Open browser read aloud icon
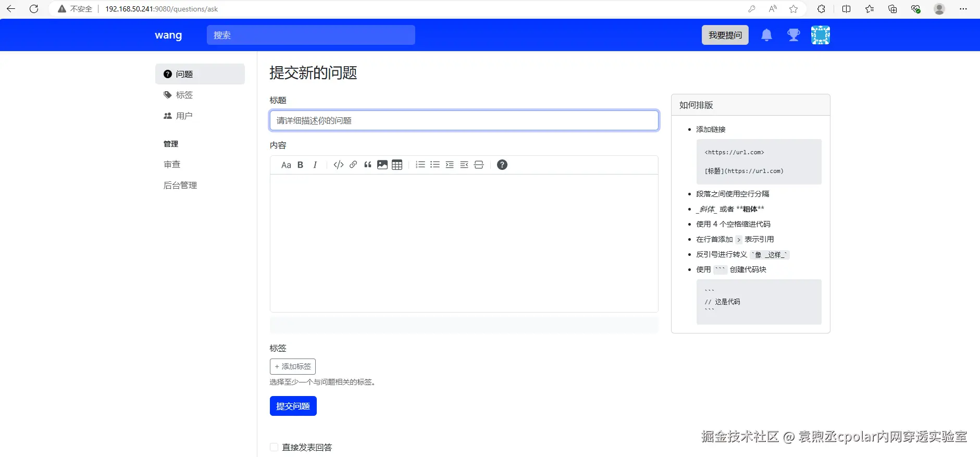980x457 pixels. pyautogui.click(x=773, y=9)
